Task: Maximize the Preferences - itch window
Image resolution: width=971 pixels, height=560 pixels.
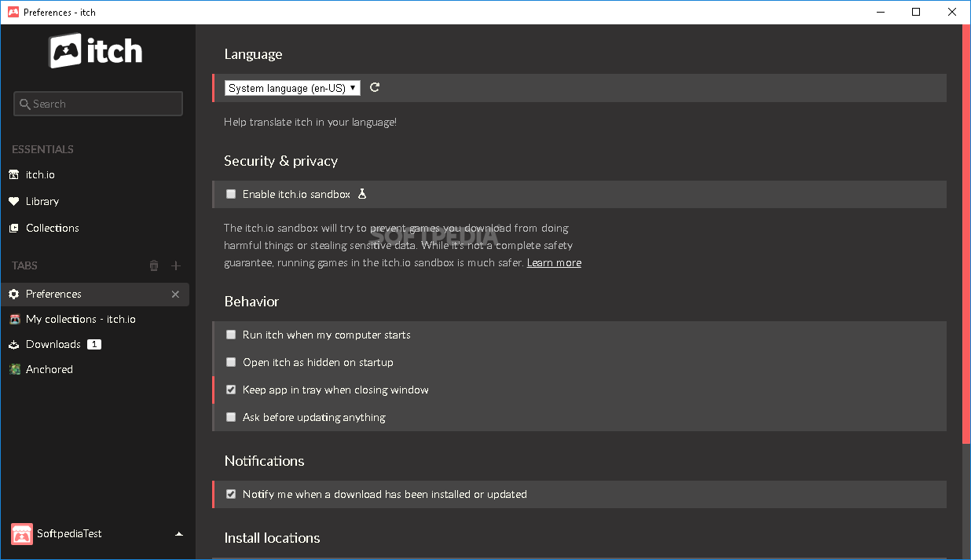Action: pyautogui.click(x=916, y=12)
